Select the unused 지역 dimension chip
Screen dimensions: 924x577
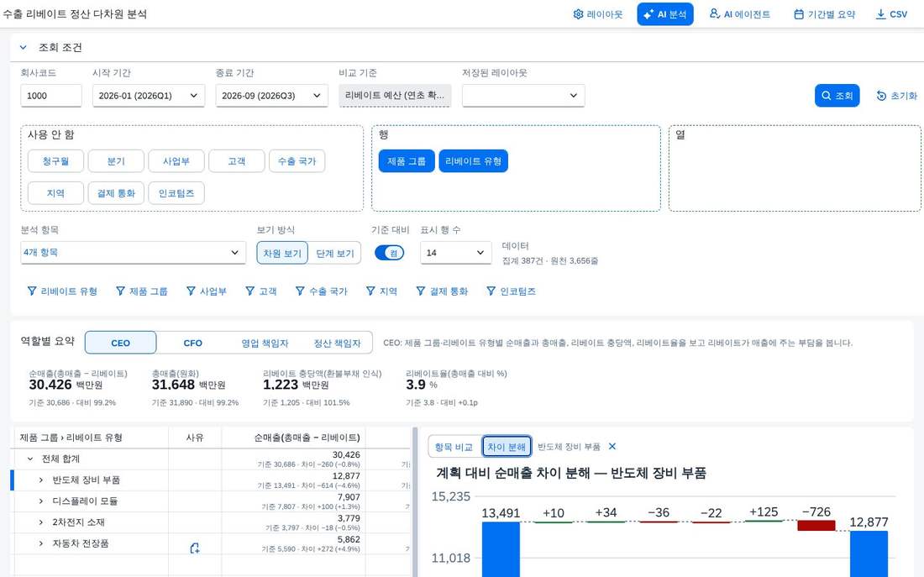[55, 192]
